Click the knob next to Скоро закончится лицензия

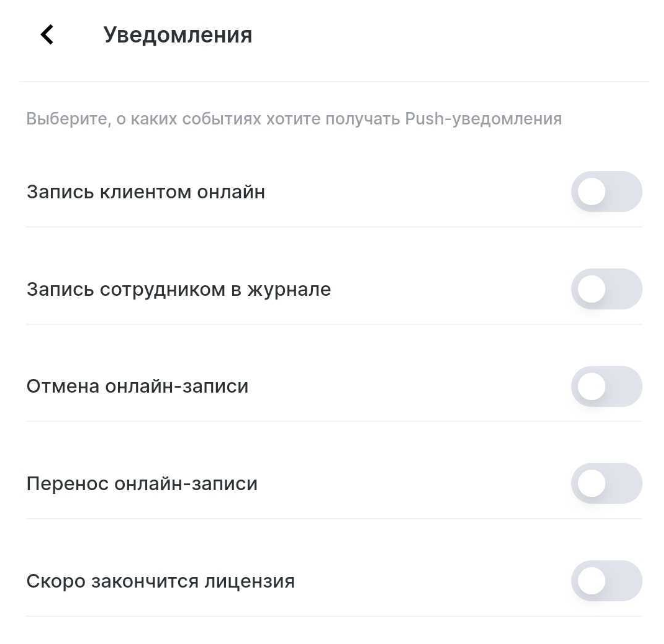coord(592,581)
